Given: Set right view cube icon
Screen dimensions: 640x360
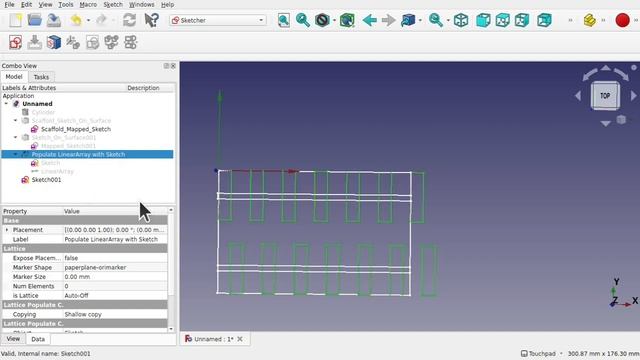Looking at the screenshot, I should [x=522, y=20].
